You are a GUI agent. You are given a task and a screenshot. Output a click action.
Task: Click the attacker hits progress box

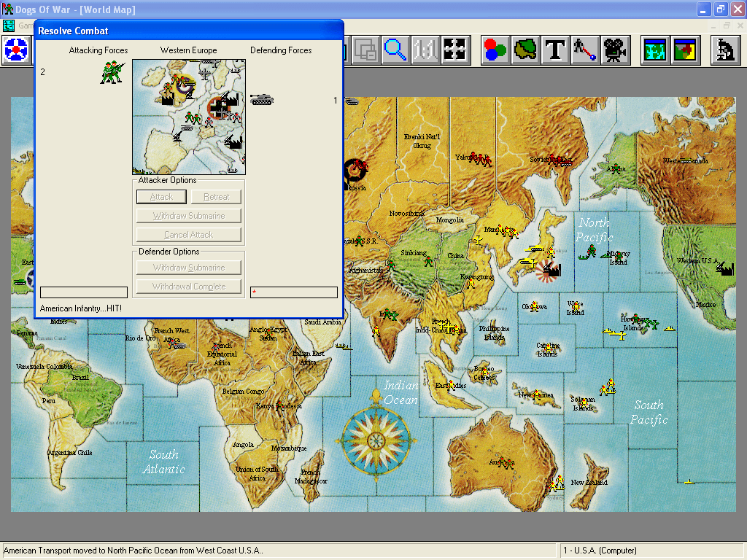click(84, 292)
